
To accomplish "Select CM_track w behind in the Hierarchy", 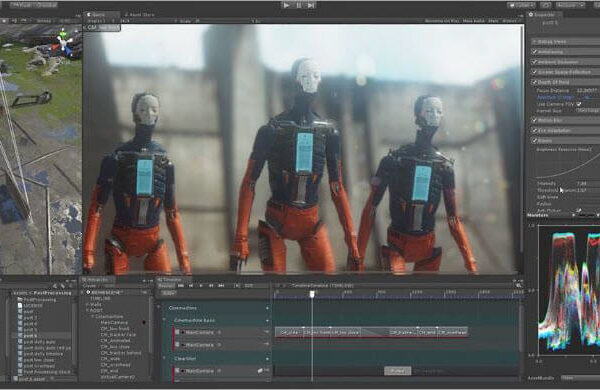I will click(121, 353).
